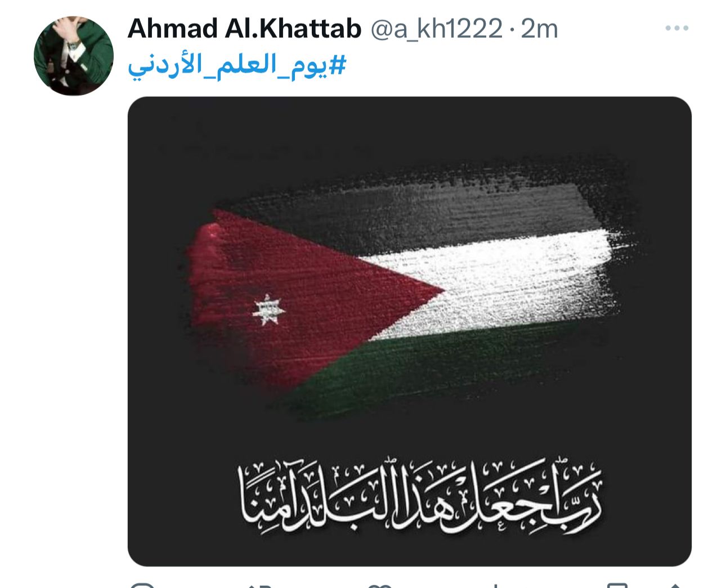
Task: Follow the blue Arabic hashtag link
Action: [237, 67]
